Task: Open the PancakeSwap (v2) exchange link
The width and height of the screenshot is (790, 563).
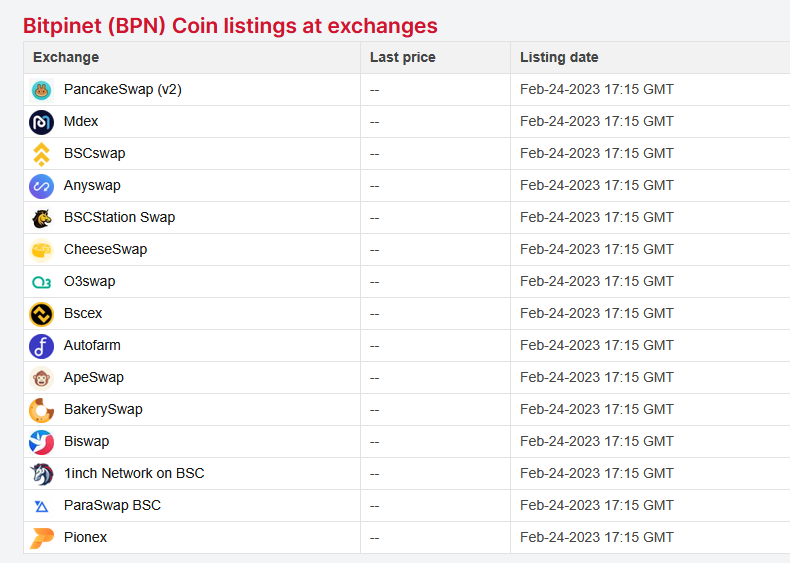Action: click(x=122, y=90)
